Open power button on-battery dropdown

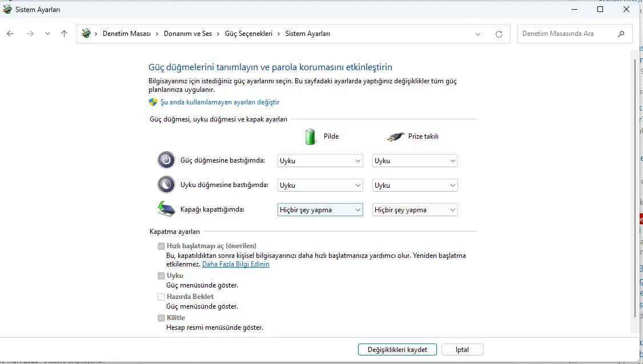pos(320,161)
